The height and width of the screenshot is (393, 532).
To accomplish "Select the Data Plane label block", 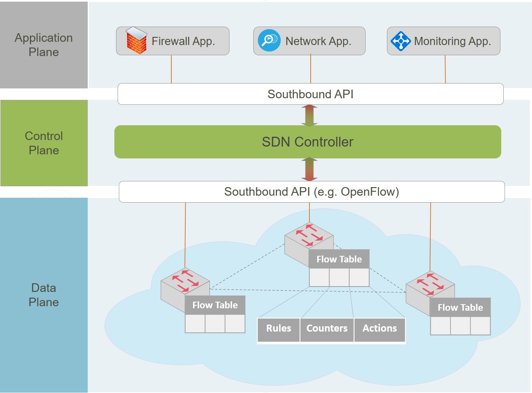I will 44,295.
